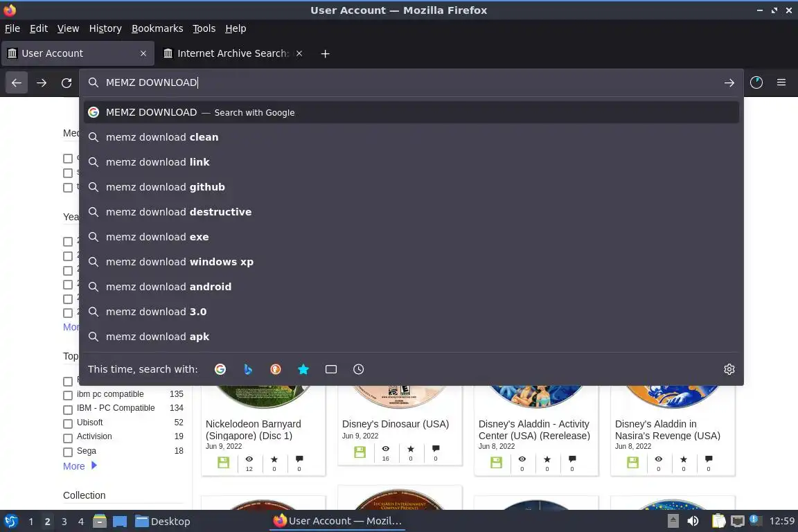Open the File menu

(12, 28)
